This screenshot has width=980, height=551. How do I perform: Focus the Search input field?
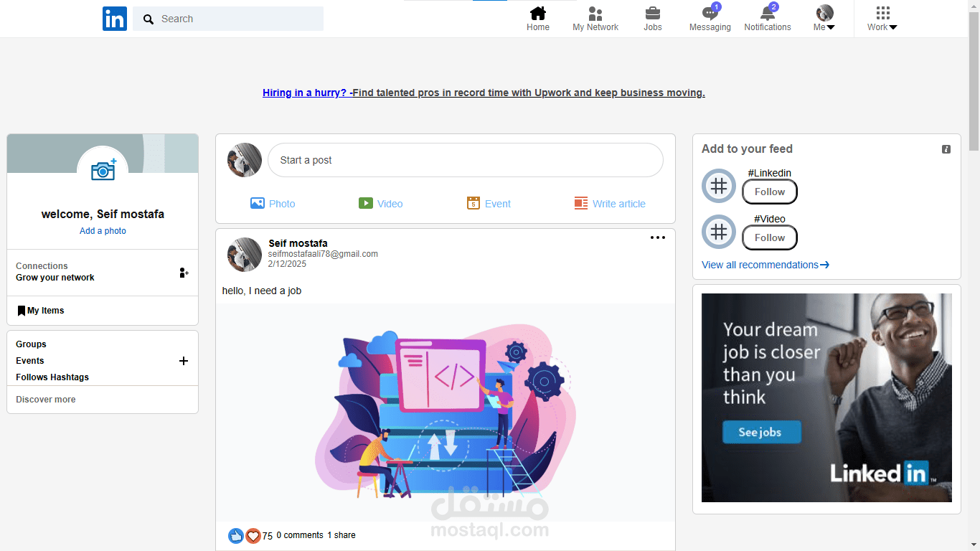(x=228, y=19)
